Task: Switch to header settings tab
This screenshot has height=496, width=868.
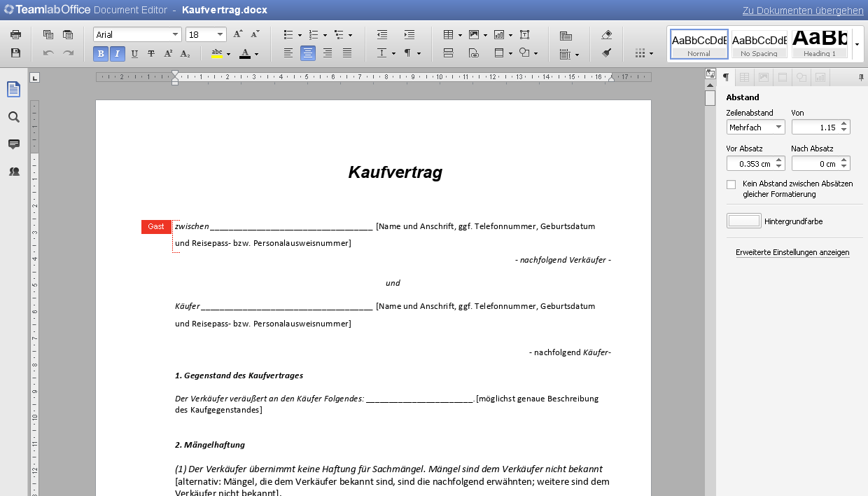Action: point(783,77)
